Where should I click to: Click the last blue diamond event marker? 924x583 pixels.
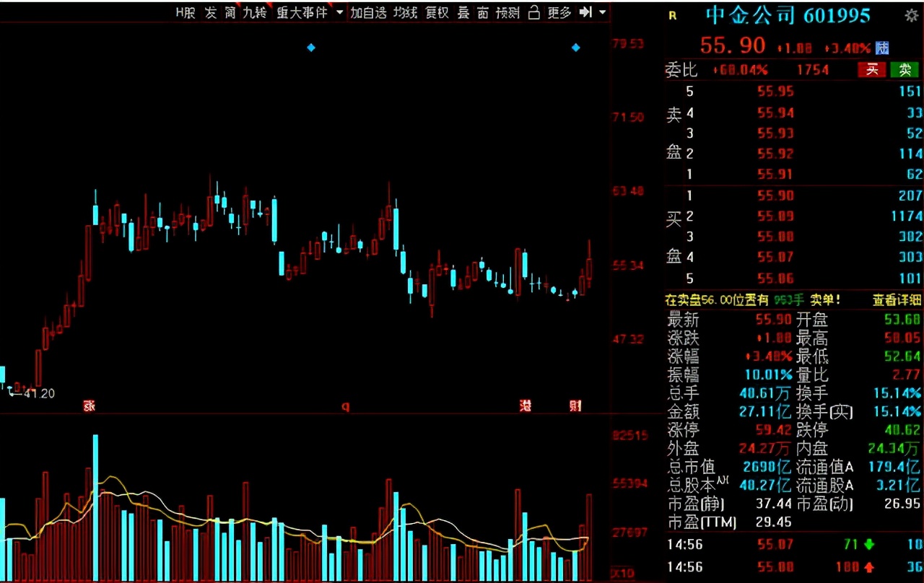click(575, 48)
